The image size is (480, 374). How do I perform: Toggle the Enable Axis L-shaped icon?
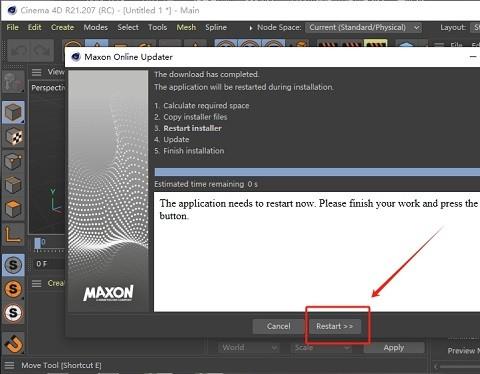[x=13, y=234]
